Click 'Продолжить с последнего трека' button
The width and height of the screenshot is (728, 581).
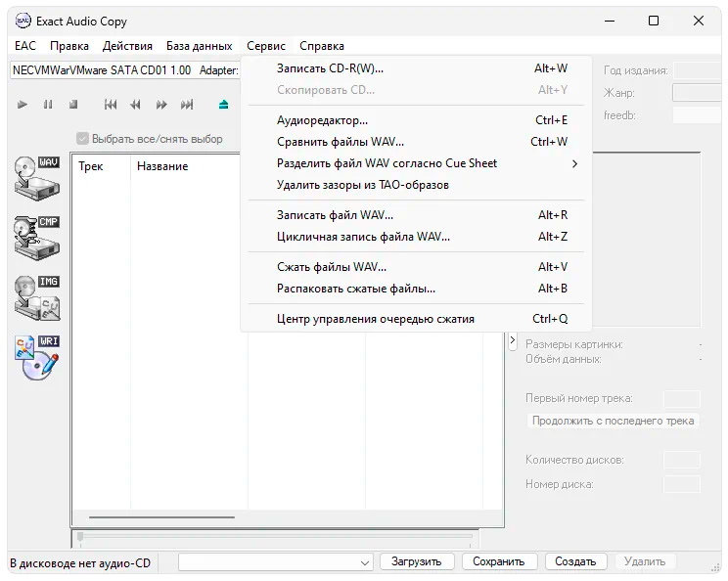[x=613, y=421]
